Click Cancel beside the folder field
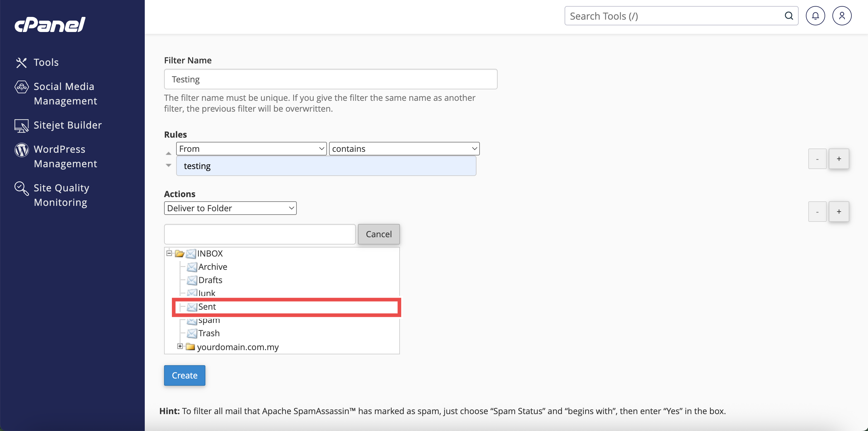 coord(379,234)
